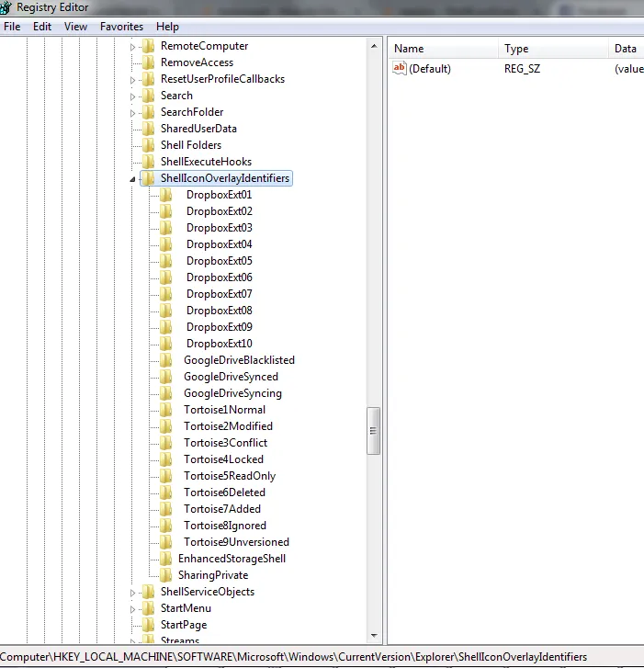Viewport: 644px width, 668px height.
Task: Click the GoogleDriveSynced folder icon
Action: click(x=165, y=377)
